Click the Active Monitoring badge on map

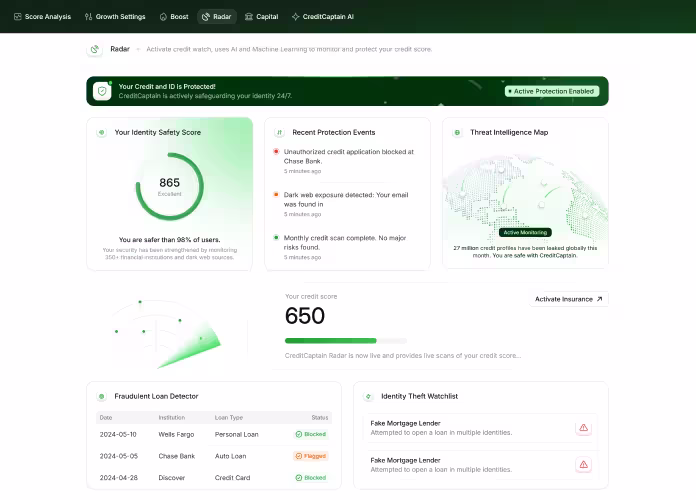click(x=525, y=232)
